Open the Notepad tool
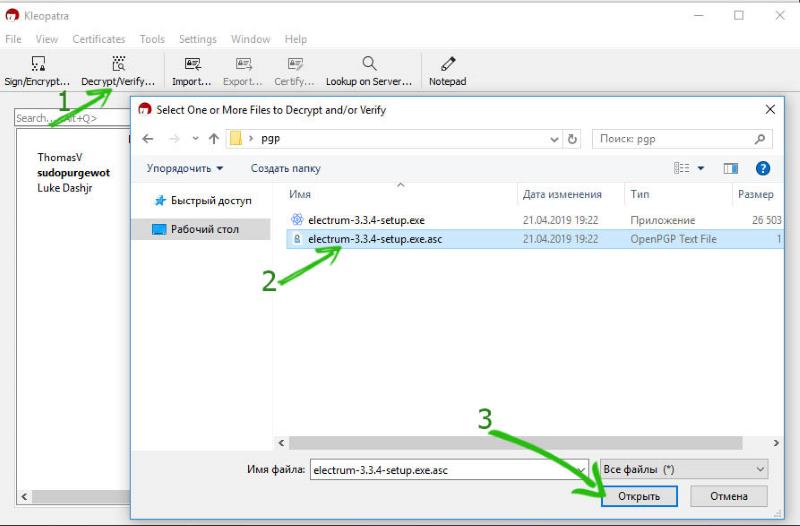Viewport: 800px width, 526px height. point(447,71)
